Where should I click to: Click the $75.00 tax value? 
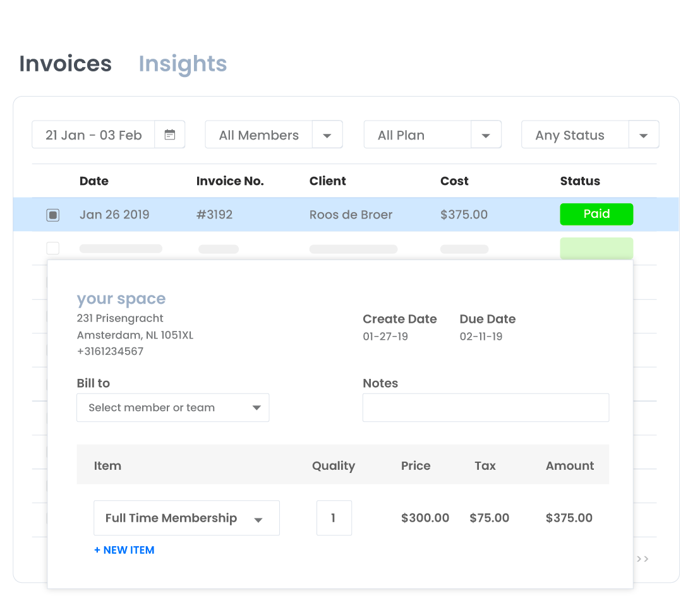(x=489, y=518)
